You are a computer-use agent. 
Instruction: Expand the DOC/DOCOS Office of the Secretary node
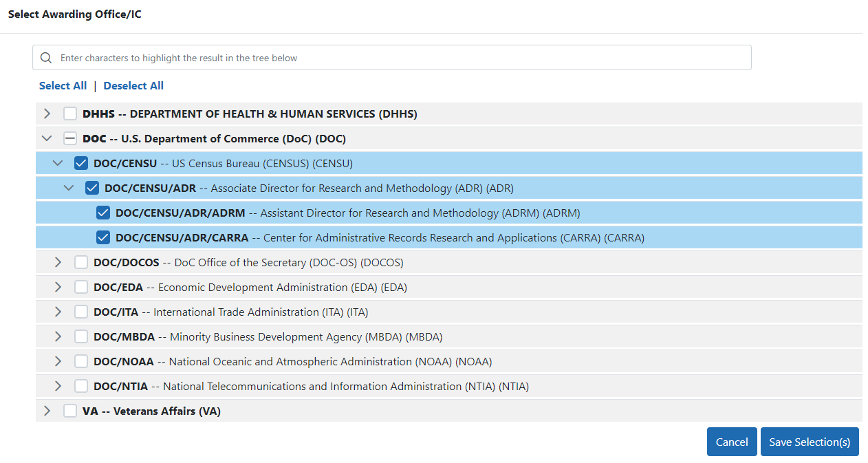(58, 262)
